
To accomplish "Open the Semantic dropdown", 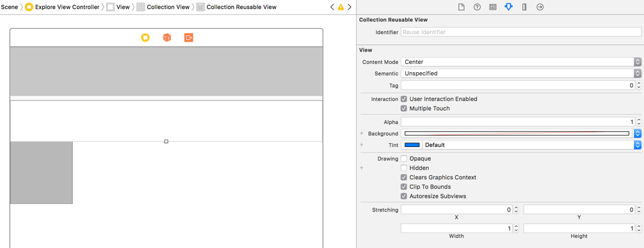I will 521,74.
